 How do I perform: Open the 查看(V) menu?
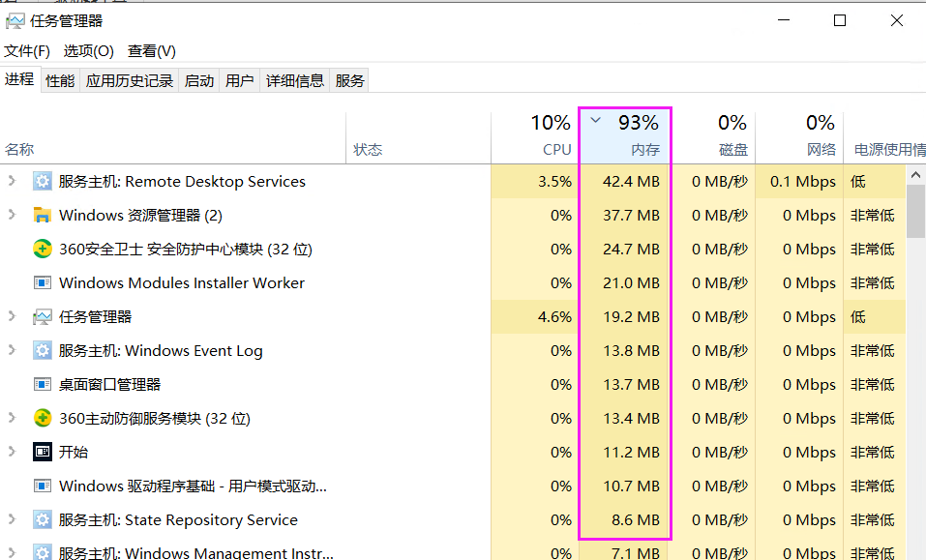tap(152, 51)
